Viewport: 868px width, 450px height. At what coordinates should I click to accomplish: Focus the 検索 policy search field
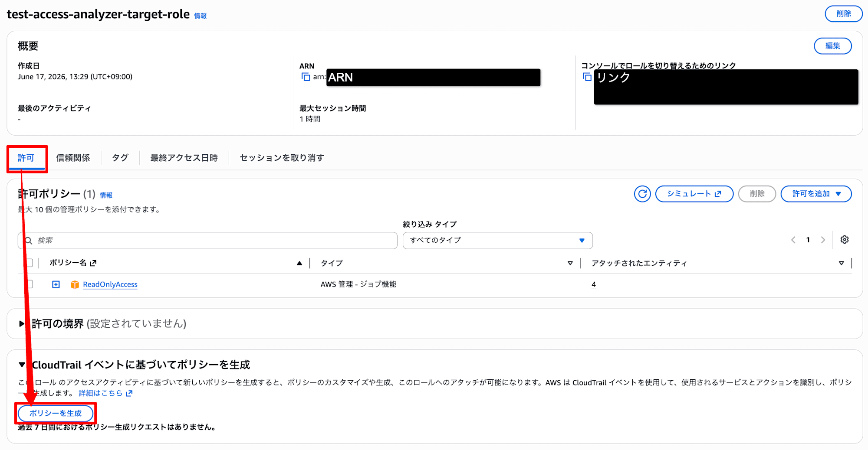(x=207, y=241)
